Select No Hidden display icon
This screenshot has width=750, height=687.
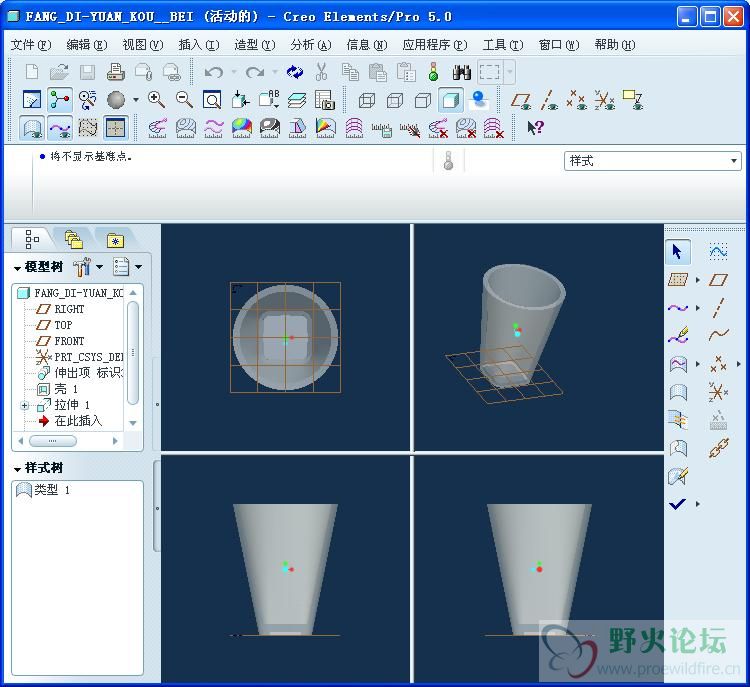pyautogui.click(x=423, y=100)
